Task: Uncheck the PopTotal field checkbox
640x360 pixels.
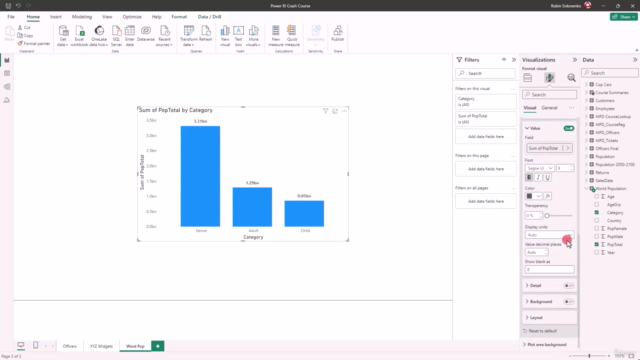Action: 597,244
